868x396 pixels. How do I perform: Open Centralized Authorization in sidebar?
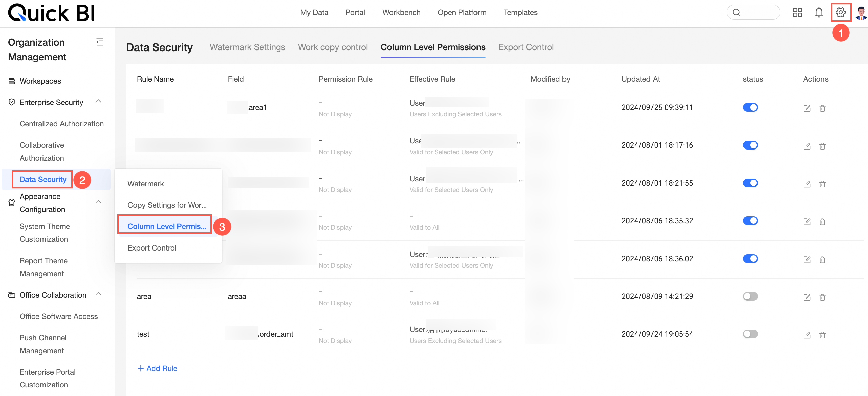coord(62,123)
